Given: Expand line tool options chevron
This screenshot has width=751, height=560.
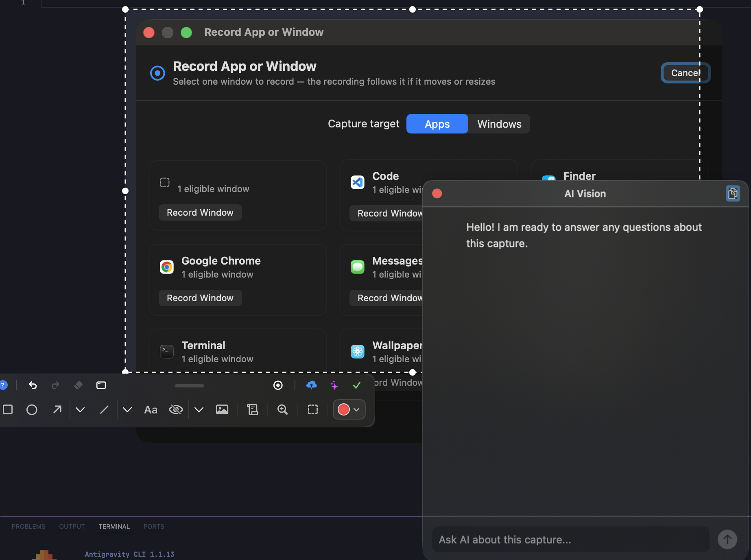Looking at the screenshot, I should pyautogui.click(x=127, y=409).
